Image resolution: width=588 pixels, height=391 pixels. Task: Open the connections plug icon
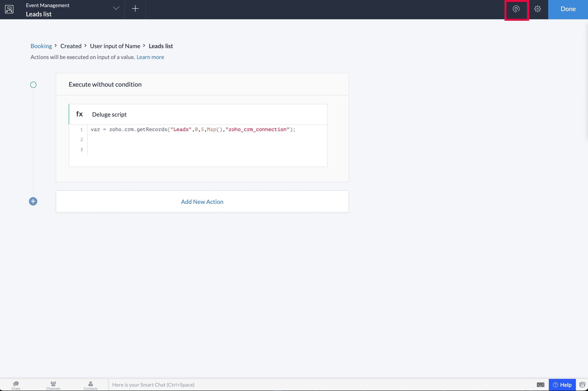point(516,9)
